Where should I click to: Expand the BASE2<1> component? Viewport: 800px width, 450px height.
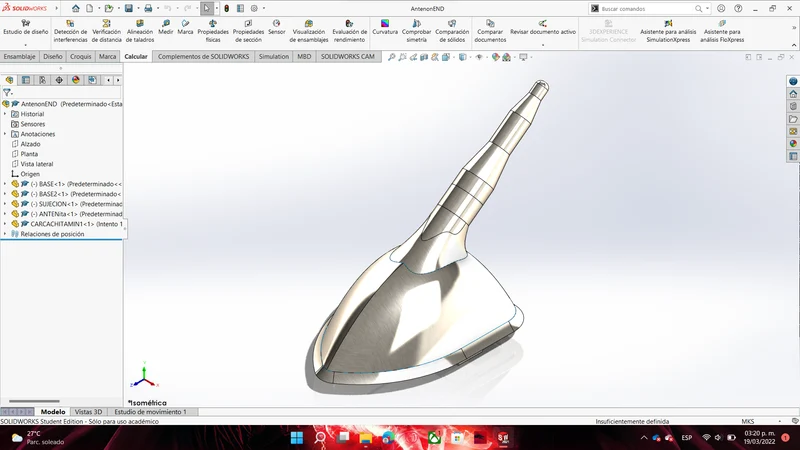pyautogui.click(x=5, y=194)
